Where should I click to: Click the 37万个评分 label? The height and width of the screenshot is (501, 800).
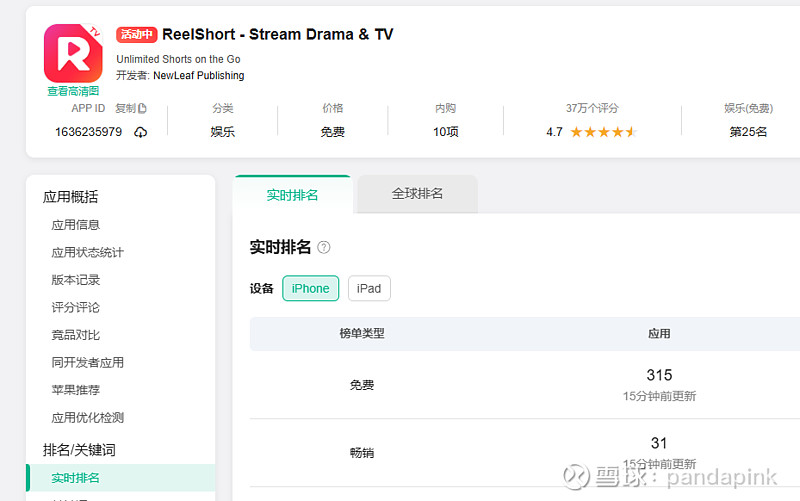(x=592, y=108)
